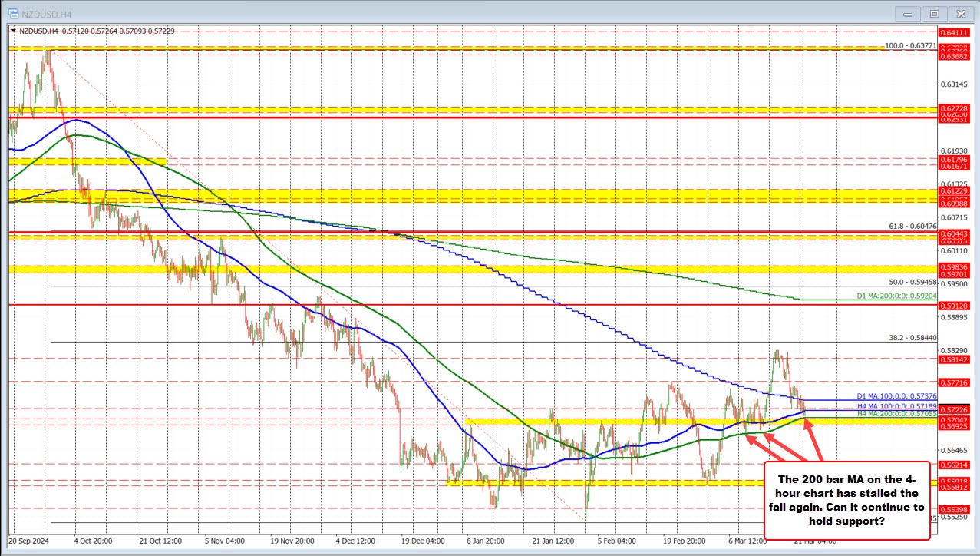The width and height of the screenshot is (980, 556).
Task: Select the dashed 0.58142 resistance tag
Action: pos(954,359)
